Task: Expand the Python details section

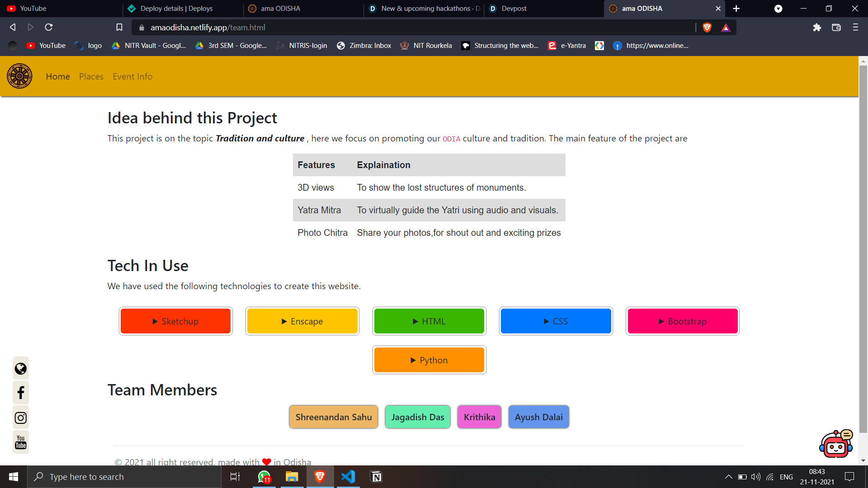Action: 429,360
